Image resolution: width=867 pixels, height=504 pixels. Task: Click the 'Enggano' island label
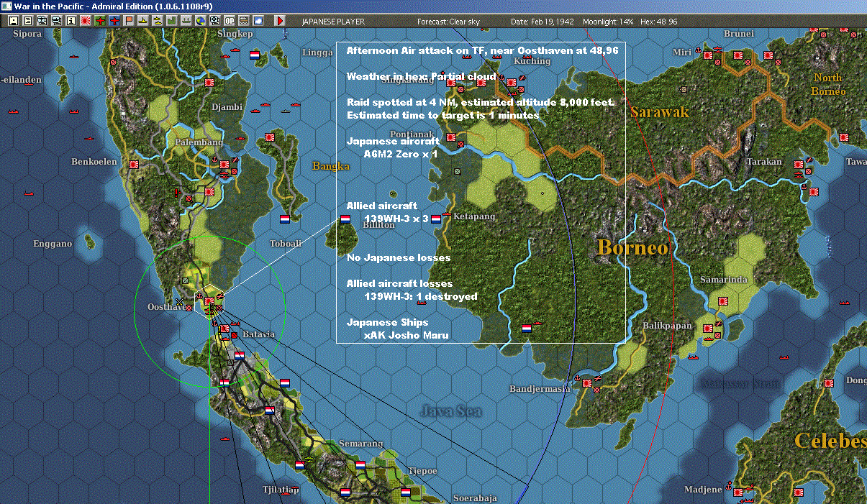click(53, 244)
